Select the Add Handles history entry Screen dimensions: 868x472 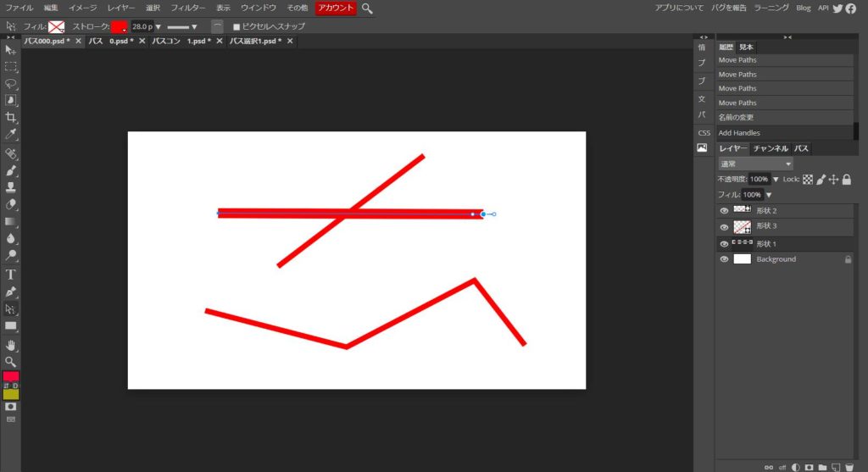click(739, 133)
